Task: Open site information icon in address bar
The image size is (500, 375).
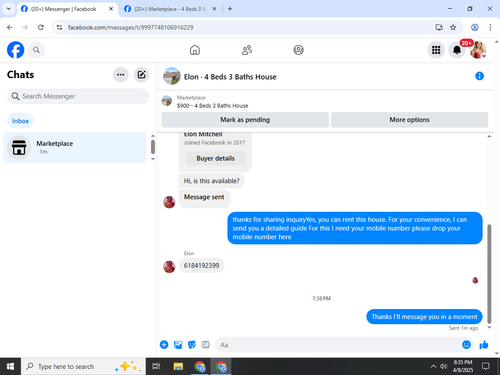Action: coord(59,27)
